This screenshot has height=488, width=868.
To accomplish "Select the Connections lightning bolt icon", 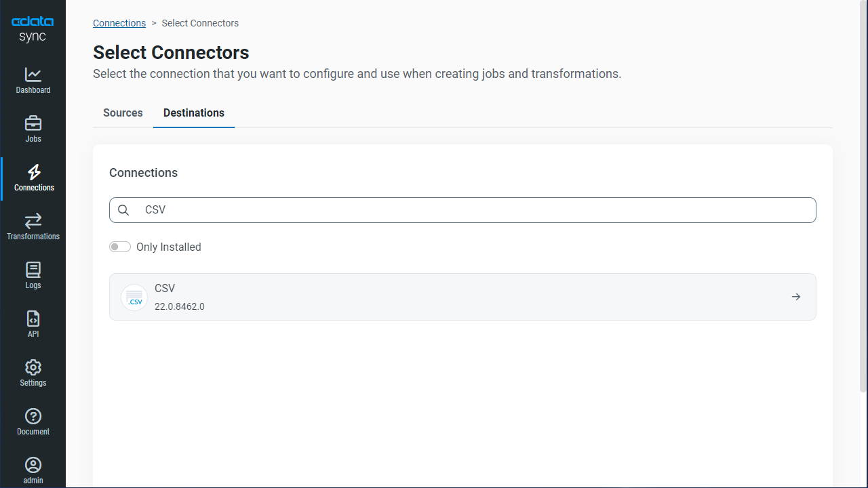I will (33, 172).
